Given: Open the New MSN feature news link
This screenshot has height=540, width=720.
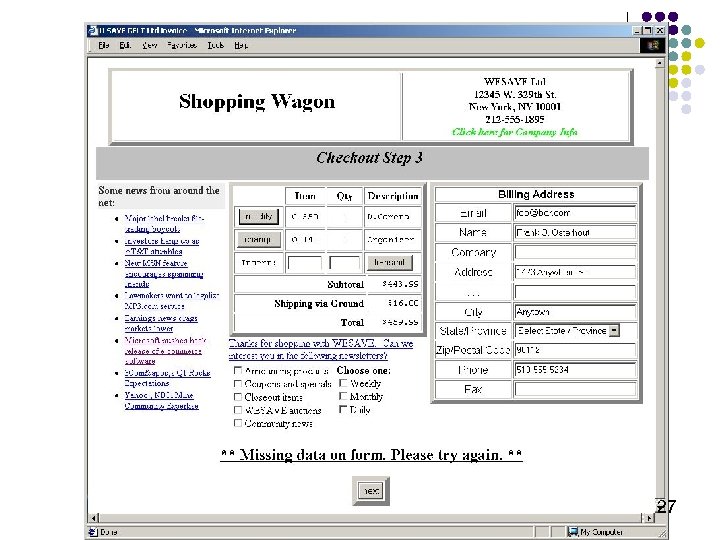Looking at the screenshot, I should tap(163, 274).
